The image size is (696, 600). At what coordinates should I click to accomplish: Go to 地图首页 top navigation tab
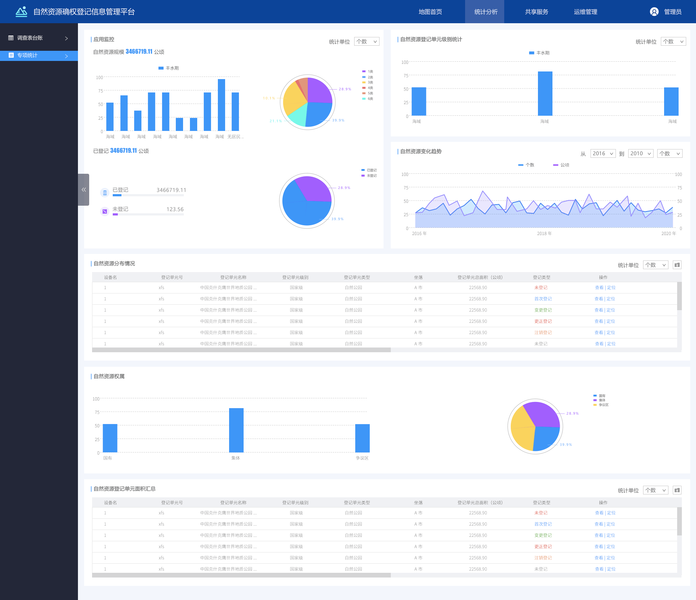coord(431,12)
